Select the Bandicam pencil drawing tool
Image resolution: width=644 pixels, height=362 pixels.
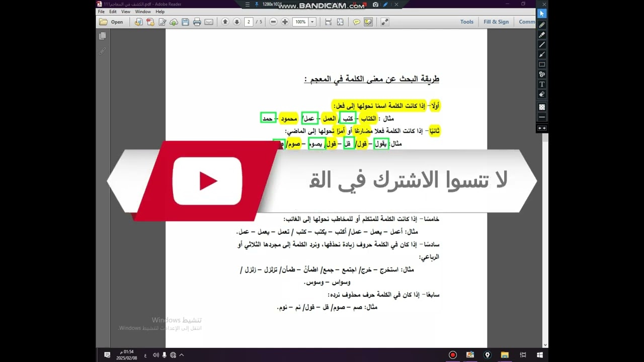click(542, 25)
